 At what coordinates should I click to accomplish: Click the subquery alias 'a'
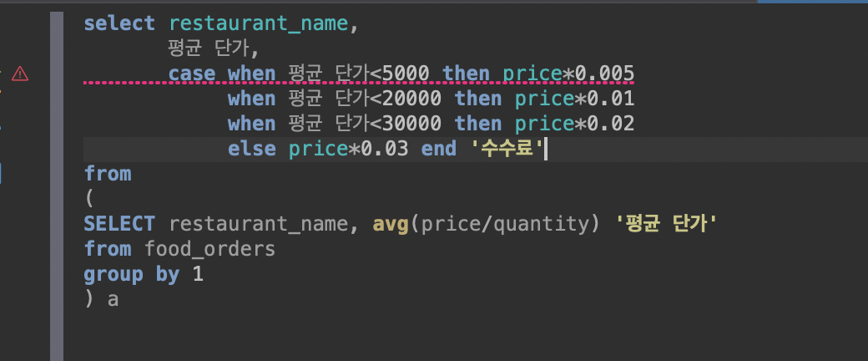[x=113, y=300]
